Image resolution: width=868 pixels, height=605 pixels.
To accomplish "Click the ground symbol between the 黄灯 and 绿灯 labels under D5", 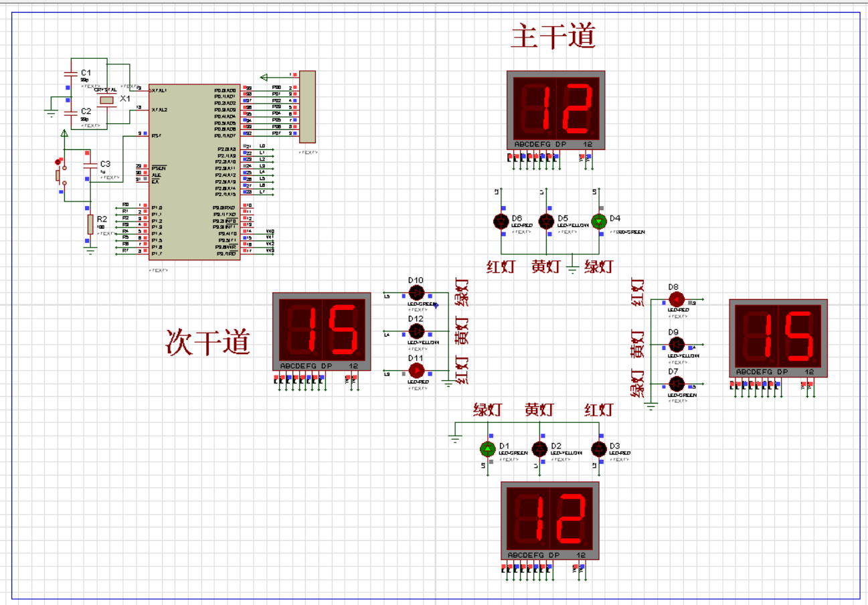I will tap(572, 270).
